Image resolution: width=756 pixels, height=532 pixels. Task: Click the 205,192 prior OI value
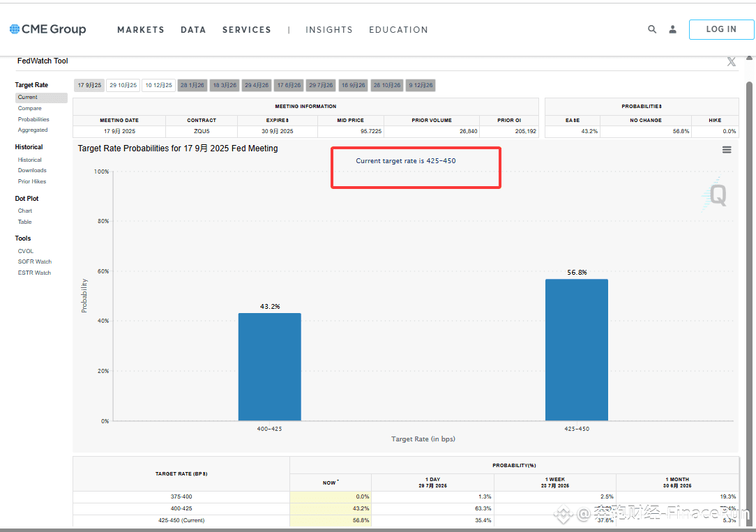pos(526,132)
